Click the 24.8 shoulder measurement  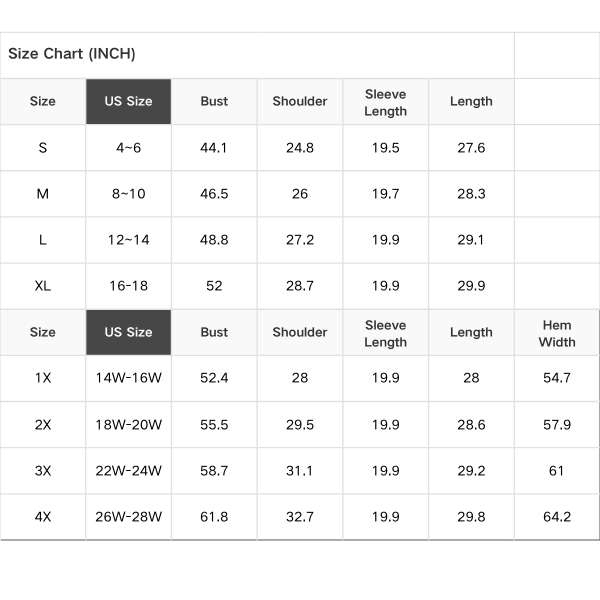(300, 148)
